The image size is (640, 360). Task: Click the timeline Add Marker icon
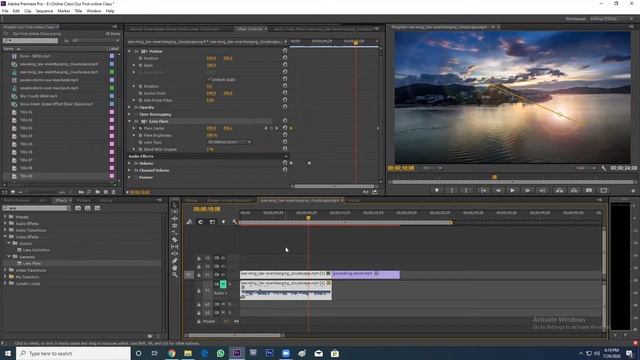coord(223,222)
